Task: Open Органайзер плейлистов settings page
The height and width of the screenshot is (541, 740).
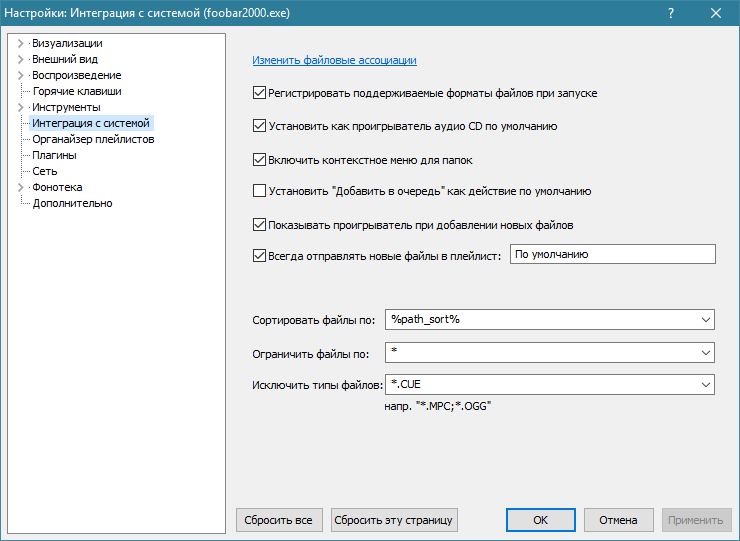Action: [93, 139]
